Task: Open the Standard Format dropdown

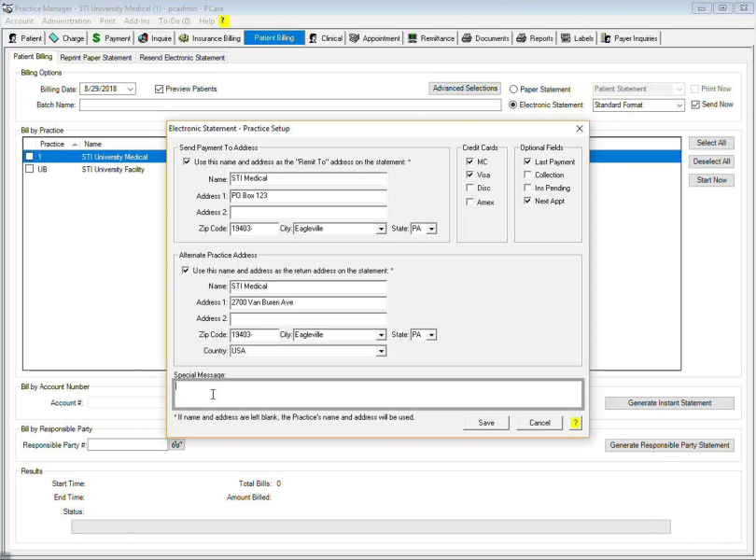Action: click(679, 105)
